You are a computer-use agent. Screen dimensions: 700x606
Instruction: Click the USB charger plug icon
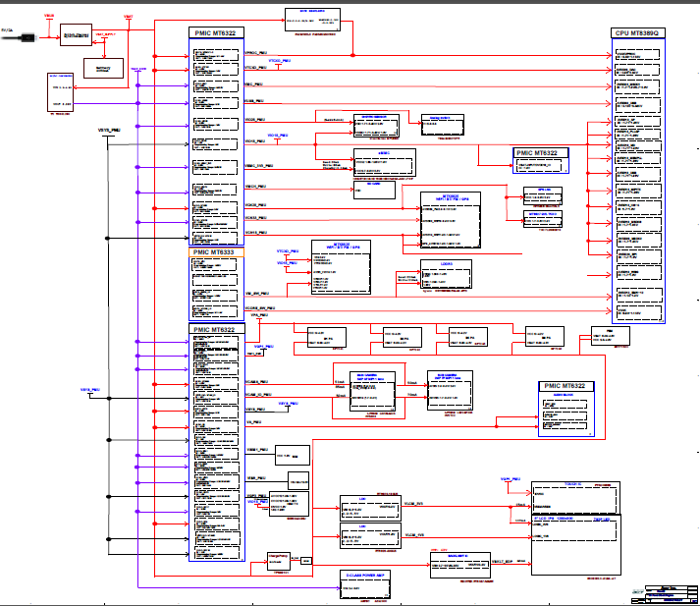tap(20, 38)
